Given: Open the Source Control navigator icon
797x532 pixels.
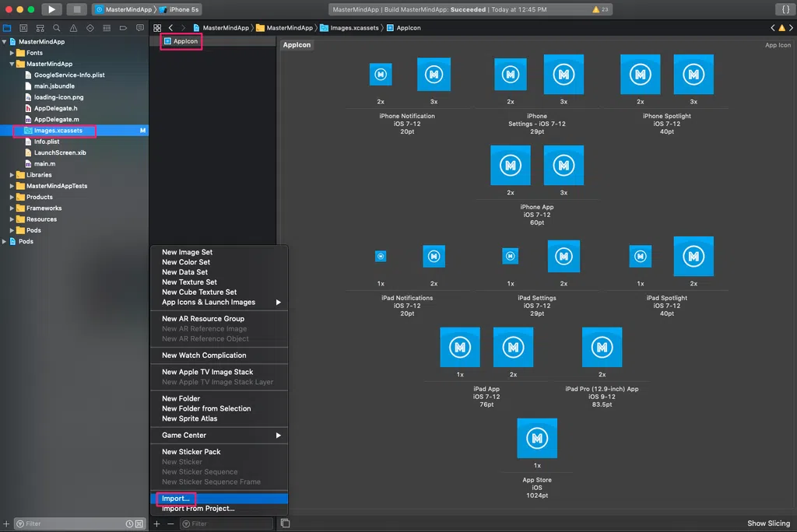Looking at the screenshot, I should pyautogui.click(x=23, y=28).
